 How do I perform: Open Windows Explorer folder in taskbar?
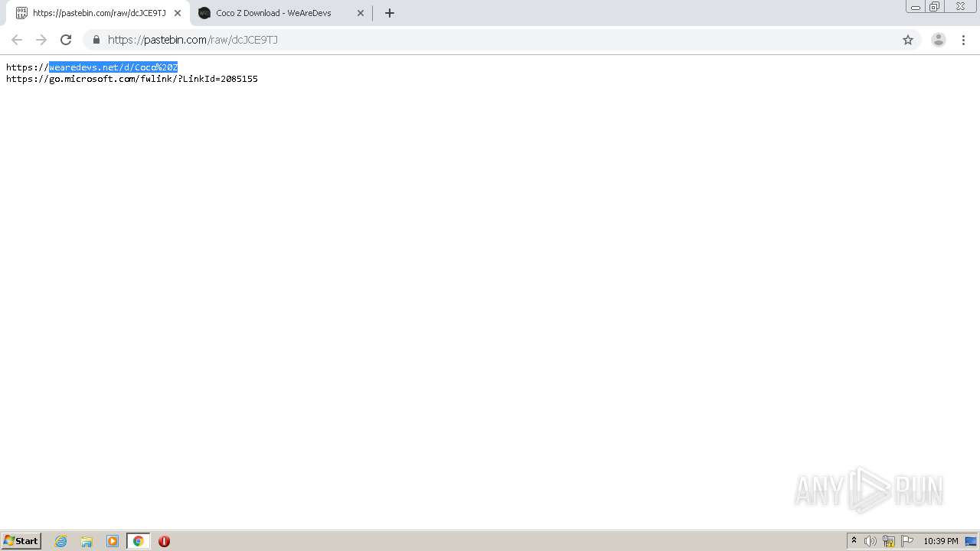(87, 541)
